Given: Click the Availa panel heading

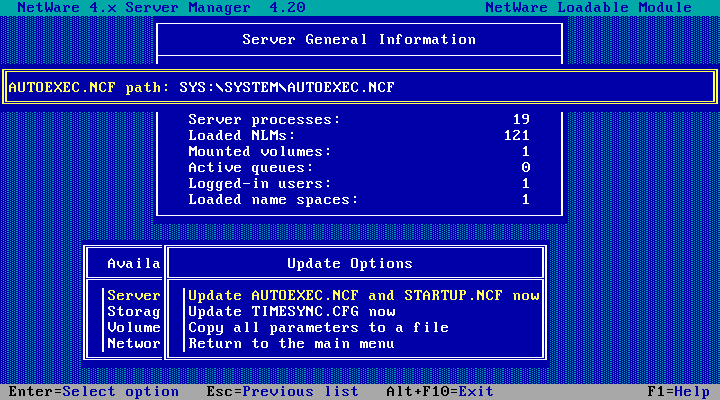Looking at the screenshot, I should click(134, 264).
